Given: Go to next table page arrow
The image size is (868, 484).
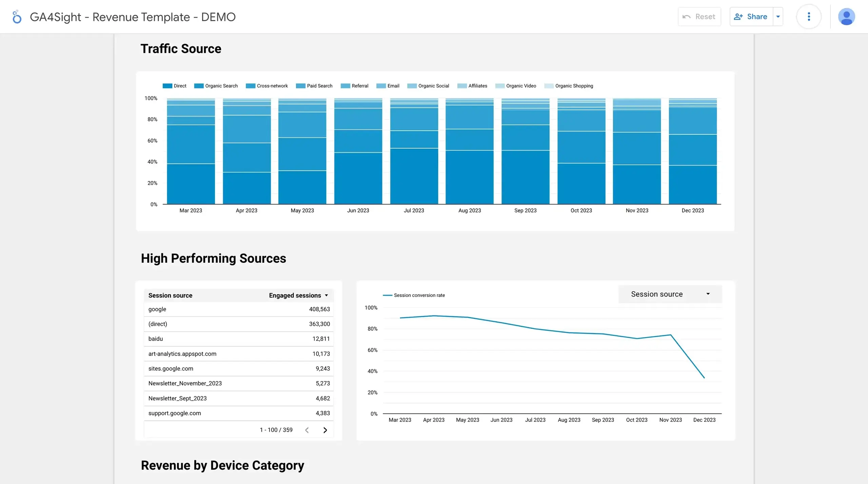Looking at the screenshot, I should [x=325, y=430].
